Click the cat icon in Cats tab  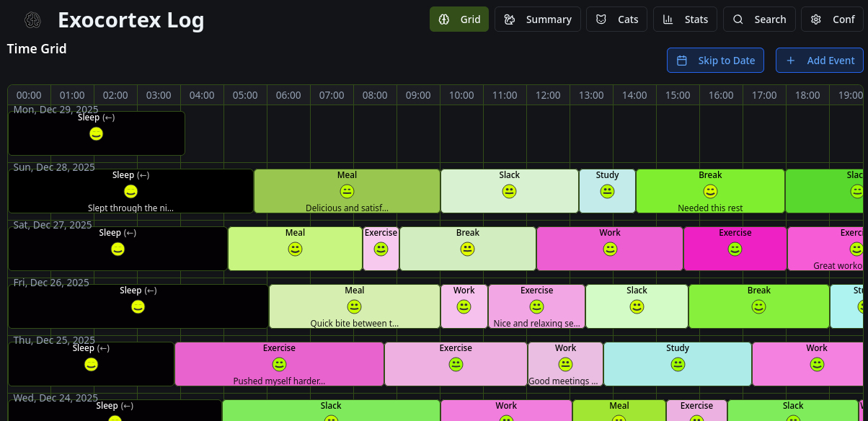(601, 19)
